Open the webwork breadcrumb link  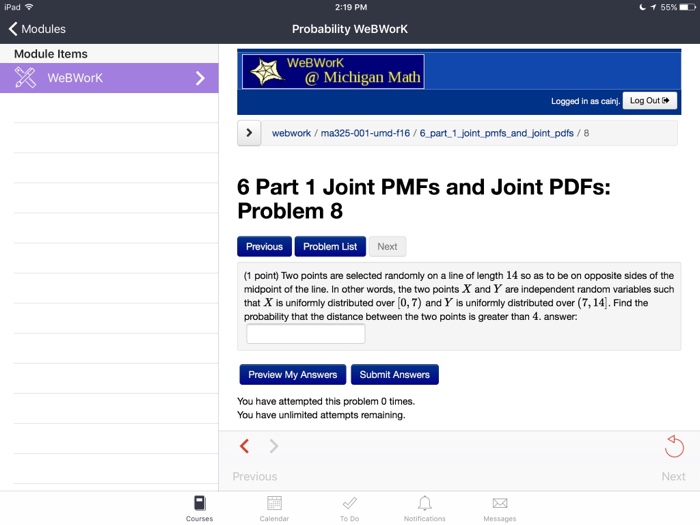(291, 133)
